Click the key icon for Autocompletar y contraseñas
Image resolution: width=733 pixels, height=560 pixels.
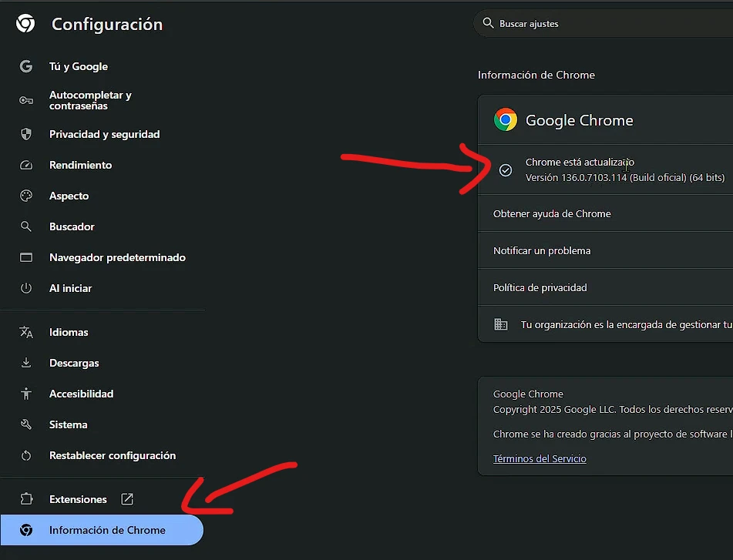26,100
